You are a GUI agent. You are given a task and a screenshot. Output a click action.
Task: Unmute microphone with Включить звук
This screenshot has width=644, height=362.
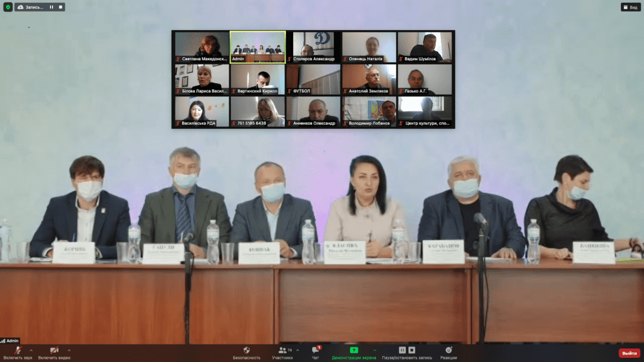[17, 351]
